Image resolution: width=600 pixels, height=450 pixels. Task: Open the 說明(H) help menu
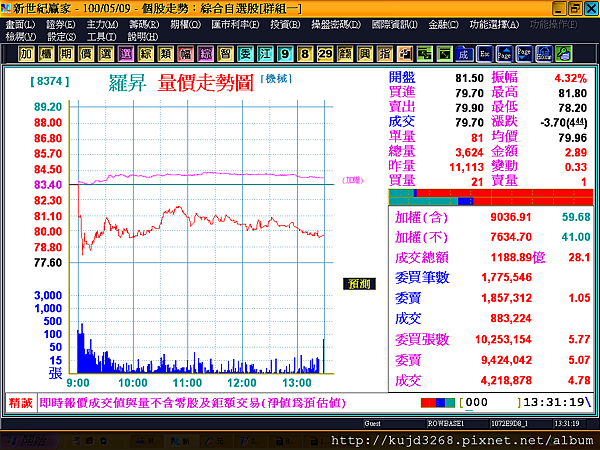tap(142, 37)
